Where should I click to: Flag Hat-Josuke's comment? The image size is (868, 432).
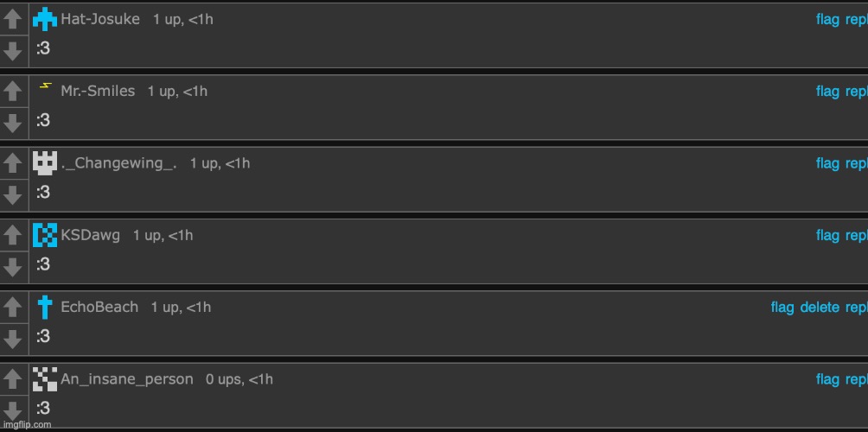[x=827, y=19]
